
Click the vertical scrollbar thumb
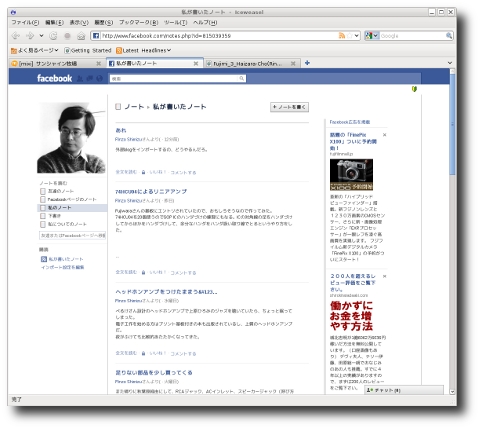(x=452, y=123)
